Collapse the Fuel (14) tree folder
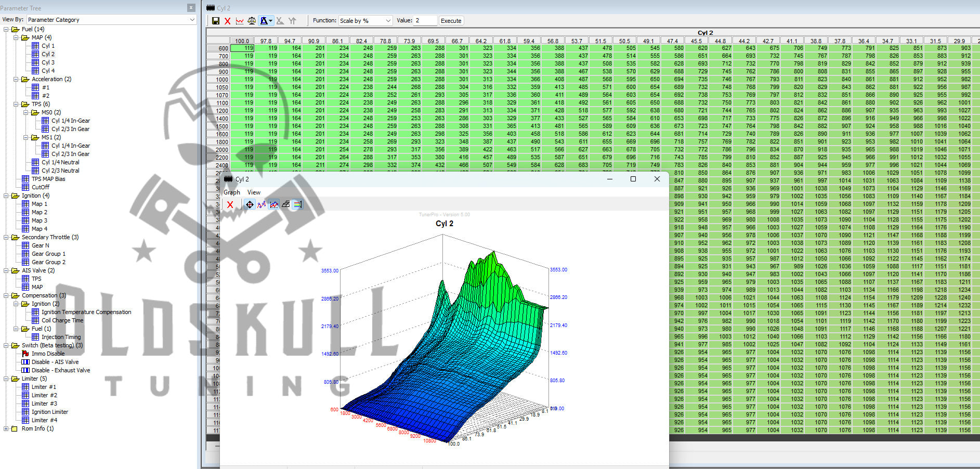 (x=6, y=29)
